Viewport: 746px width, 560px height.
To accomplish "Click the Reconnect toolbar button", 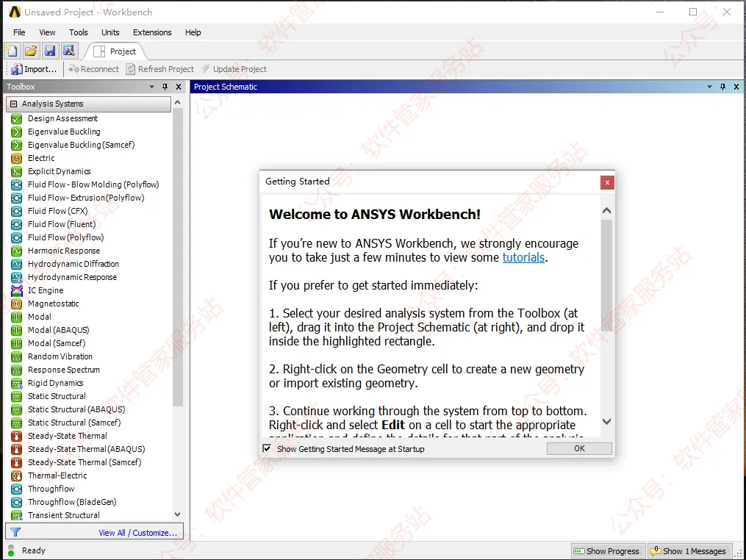I will [x=93, y=69].
